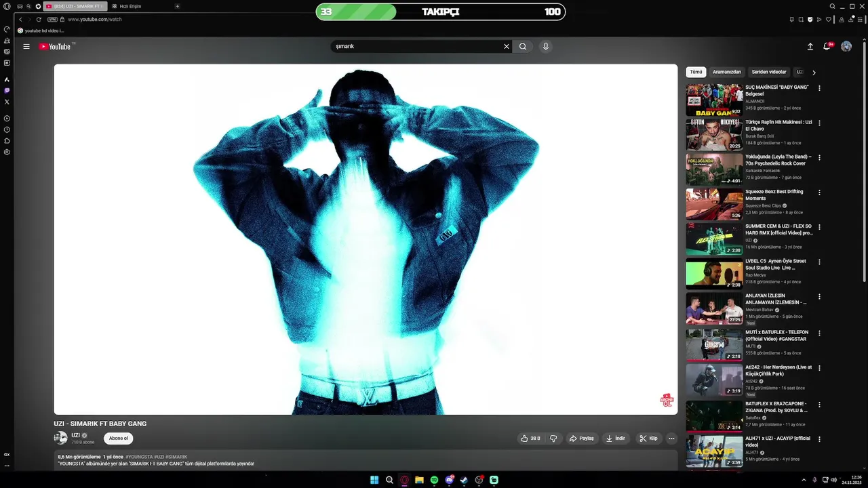Open the UZI channel avatar
Screen dimensions: 868x488
[x=60, y=438]
